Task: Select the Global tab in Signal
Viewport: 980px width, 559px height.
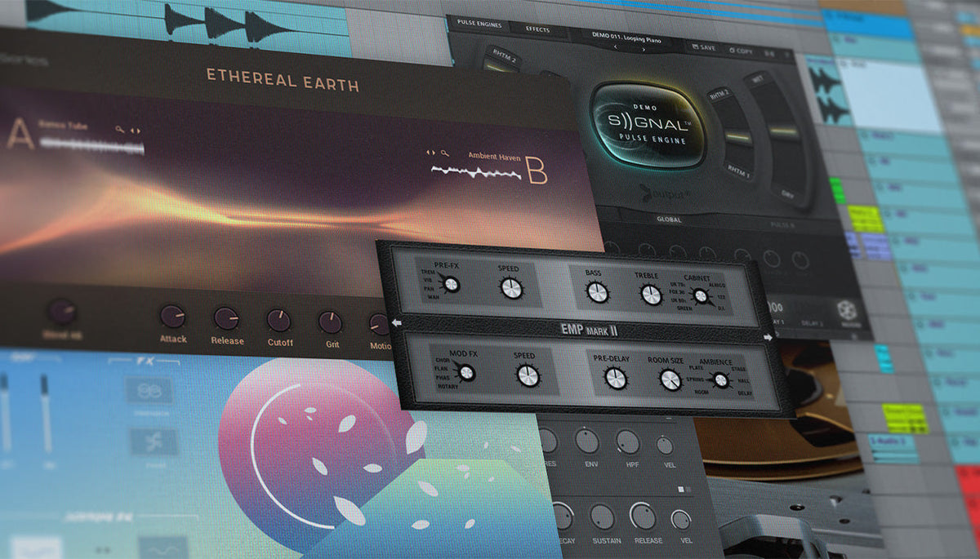Action: pyautogui.click(x=669, y=220)
